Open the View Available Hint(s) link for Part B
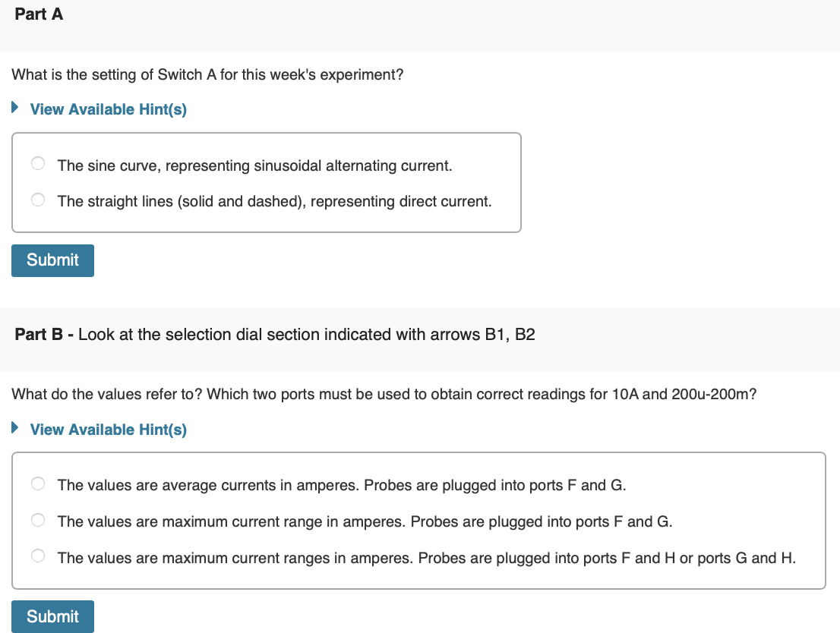 (108, 430)
